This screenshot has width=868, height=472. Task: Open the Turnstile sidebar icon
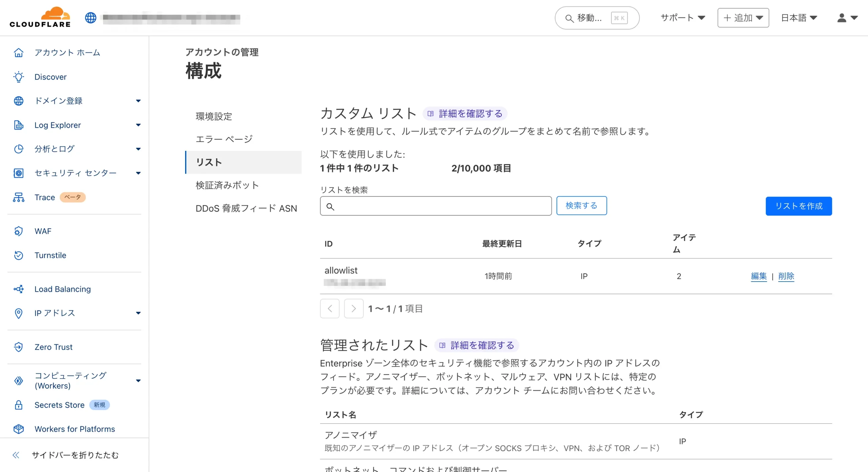19,255
